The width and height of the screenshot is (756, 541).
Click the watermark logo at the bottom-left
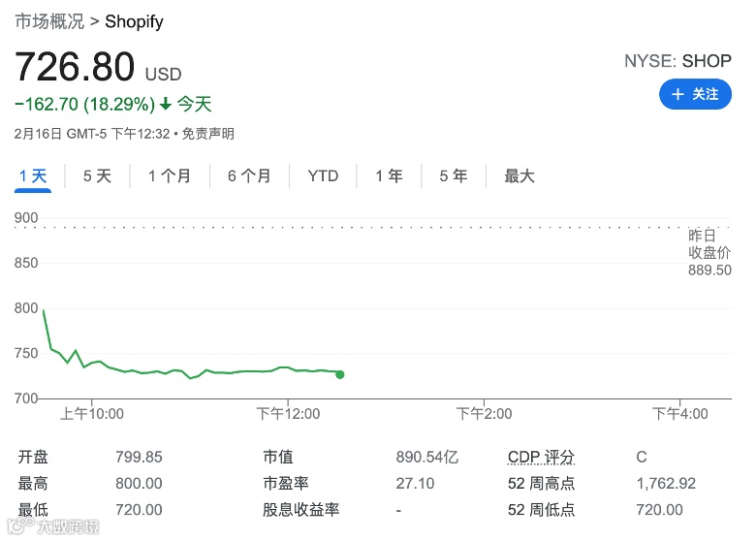pos(17,526)
